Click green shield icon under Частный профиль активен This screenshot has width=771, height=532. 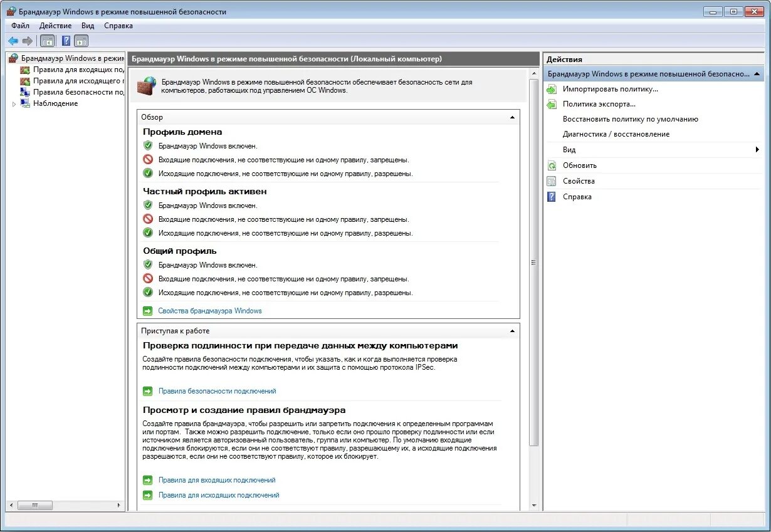(x=148, y=206)
